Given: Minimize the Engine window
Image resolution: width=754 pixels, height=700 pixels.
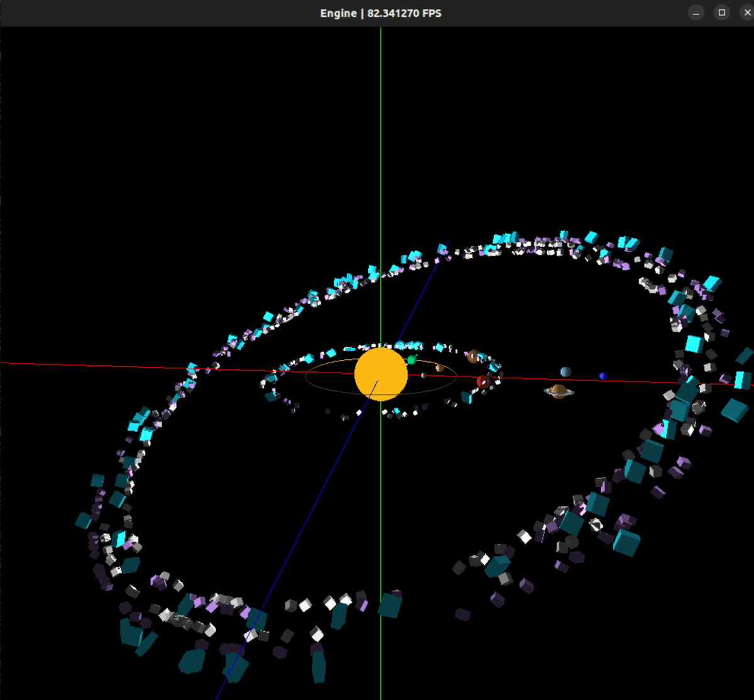Looking at the screenshot, I should [696, 13].
